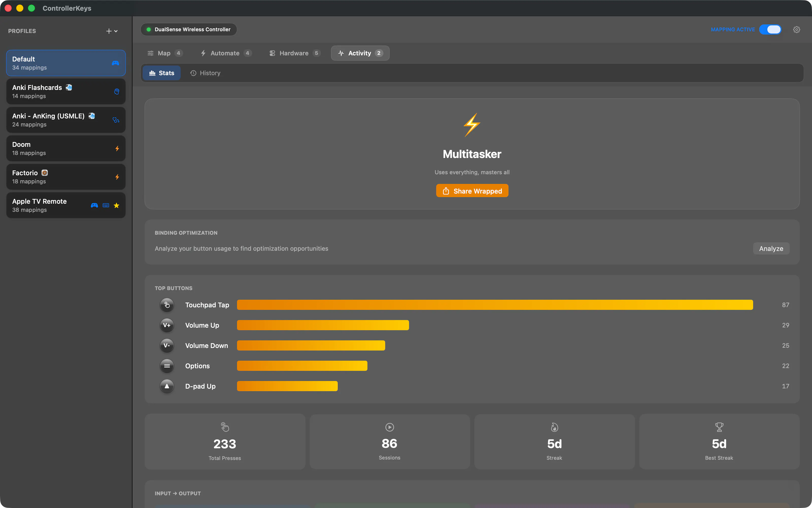The image size is (812, 508).
Task: Click the lightning bolt icon on Factorio profile
Action: point(117,177)
